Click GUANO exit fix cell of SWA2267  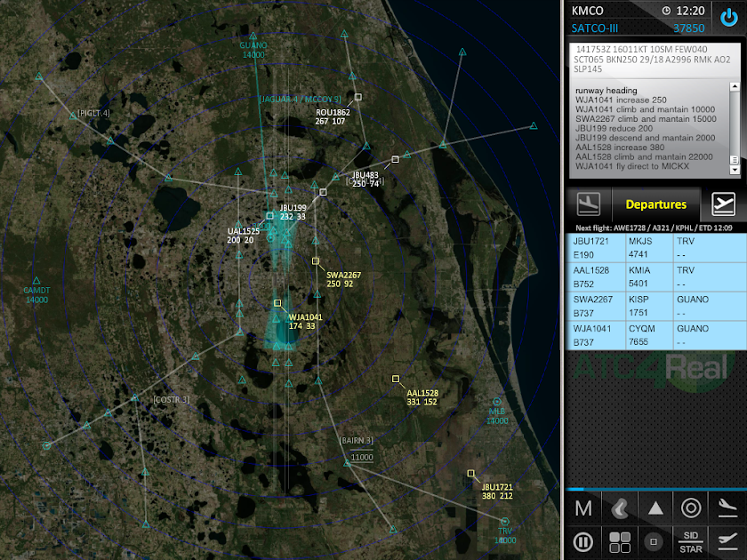click(710, 306)
